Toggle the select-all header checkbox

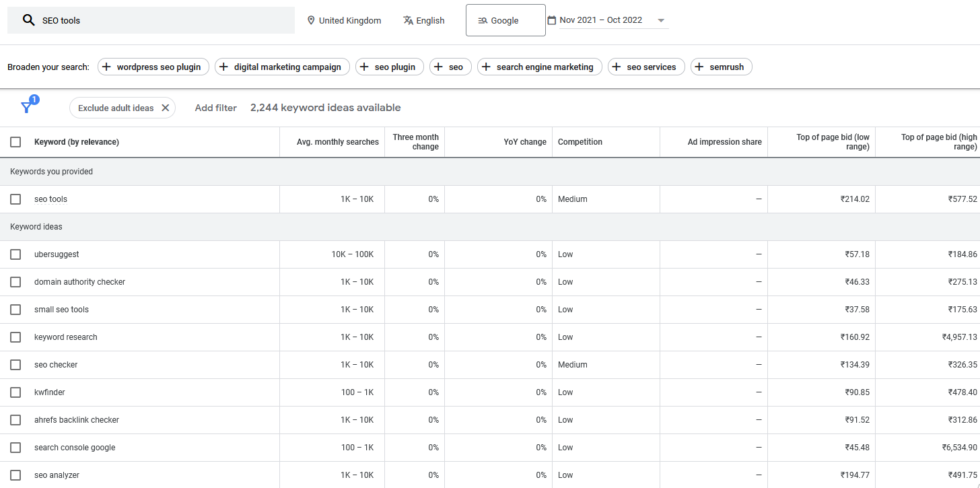[x=15, y=142]
